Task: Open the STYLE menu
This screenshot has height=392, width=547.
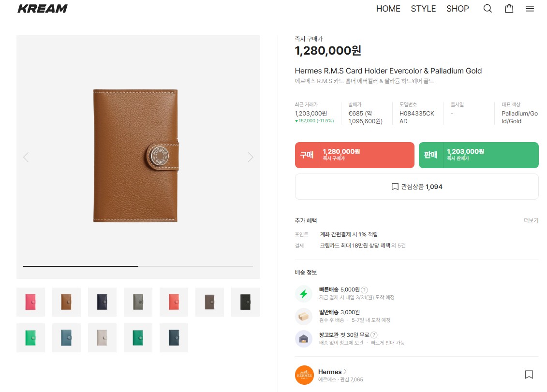Action: pos(423,9)
